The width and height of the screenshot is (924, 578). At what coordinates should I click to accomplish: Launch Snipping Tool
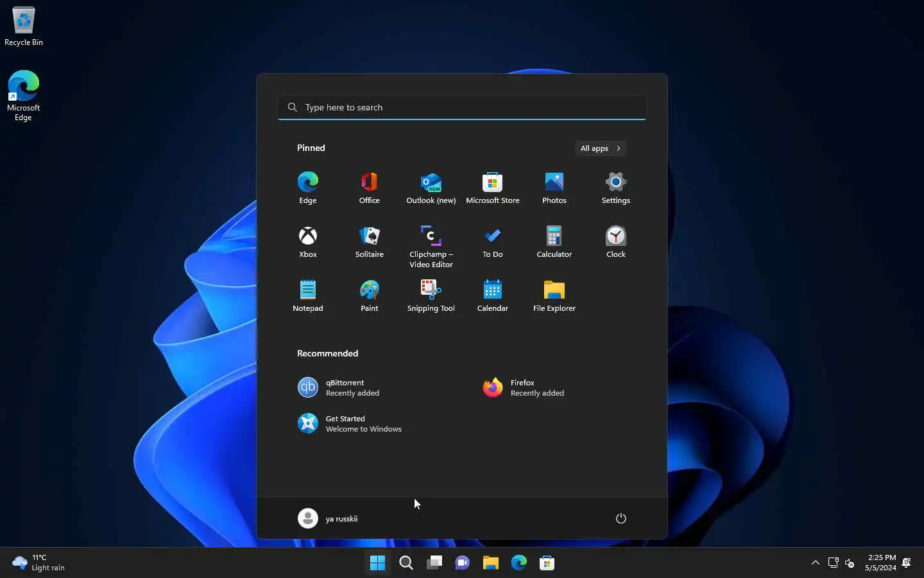431,296
